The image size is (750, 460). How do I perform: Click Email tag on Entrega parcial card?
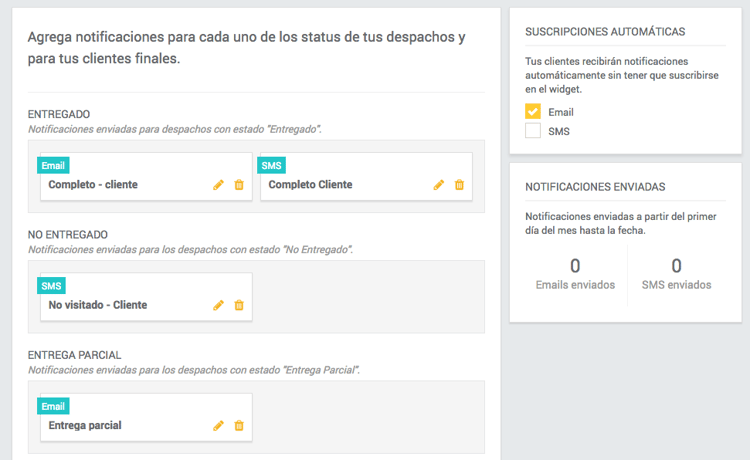53,406
